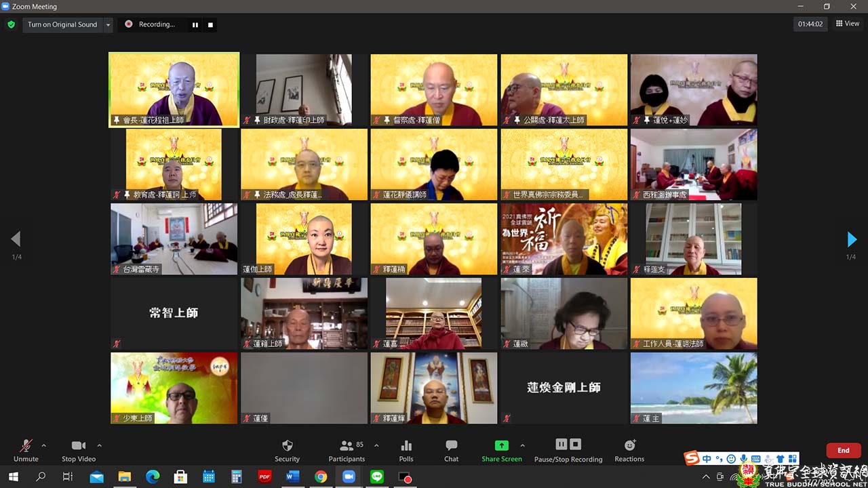Stop the recording from top bar
Image resolution: width=868 pixels, height=488 pixels.
click(x=210, y=24)
